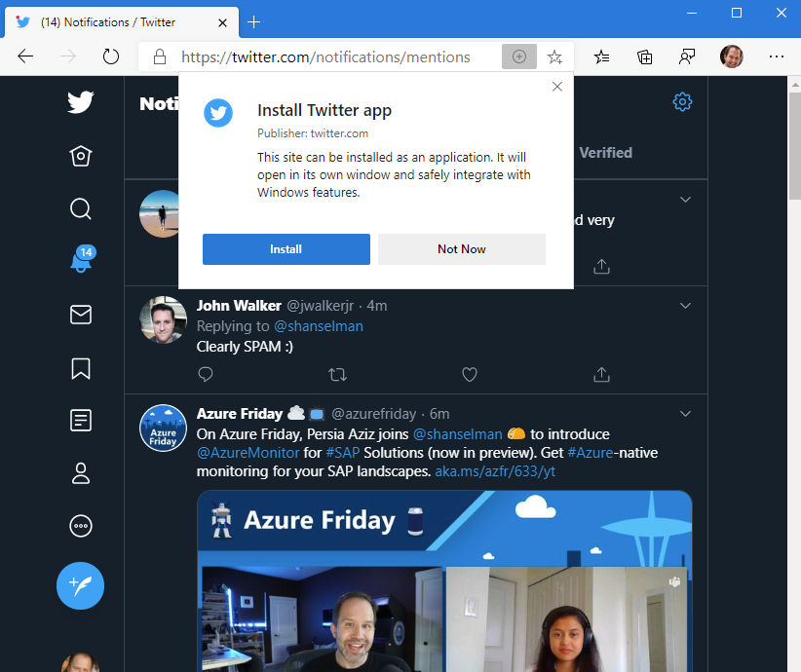
Task: Open the topmost tweet's options chevron
Action: pos(685,198)
